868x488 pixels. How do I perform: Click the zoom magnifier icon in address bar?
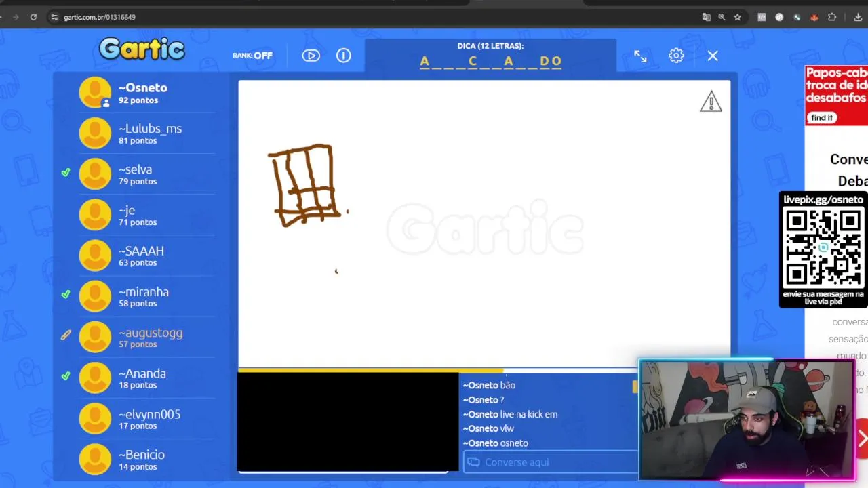[722, 17]
